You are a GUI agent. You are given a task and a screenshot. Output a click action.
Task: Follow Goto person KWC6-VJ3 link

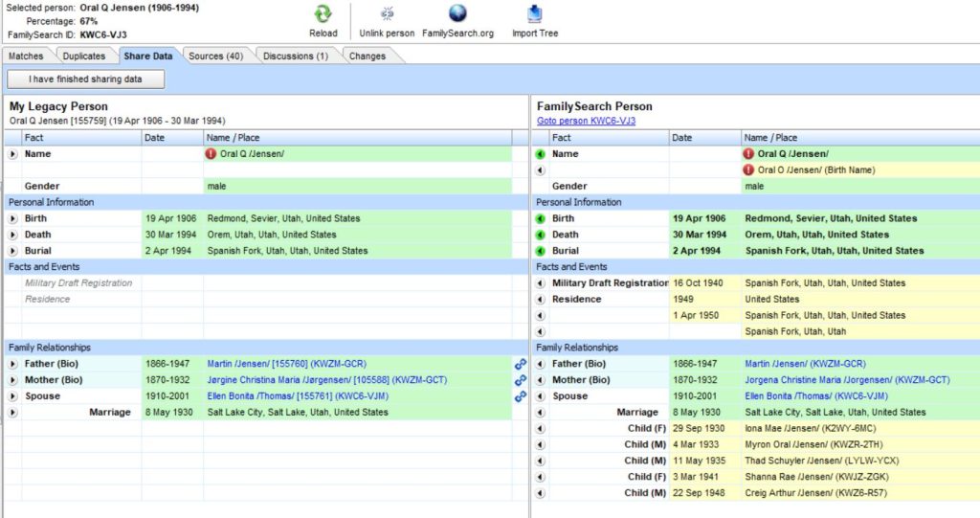click(x=587, y=121)
